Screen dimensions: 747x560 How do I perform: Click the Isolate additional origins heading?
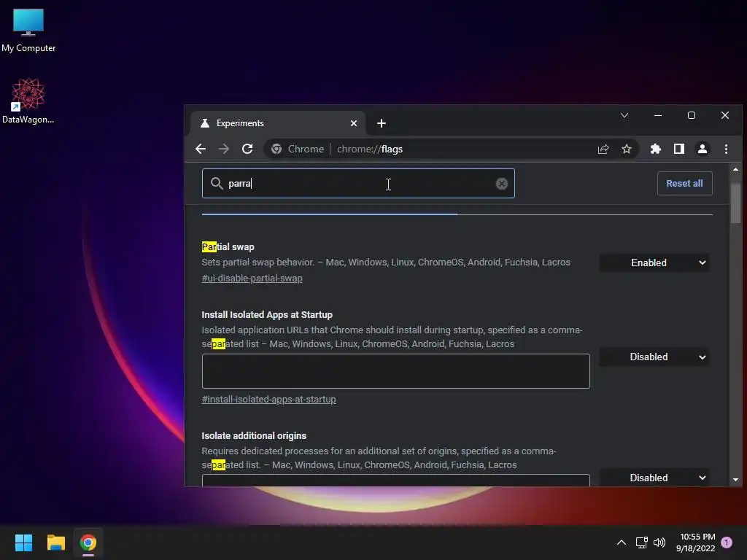254,436
